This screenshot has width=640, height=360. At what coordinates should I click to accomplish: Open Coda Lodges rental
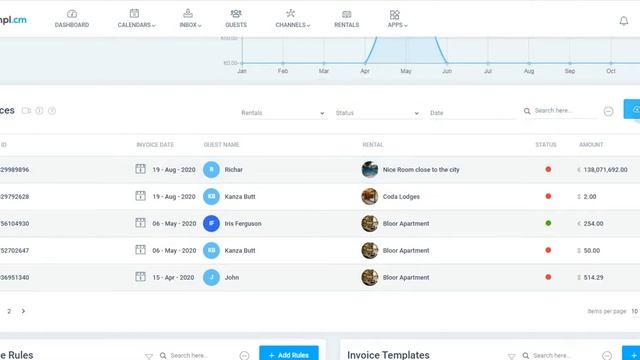click(401, 196)
